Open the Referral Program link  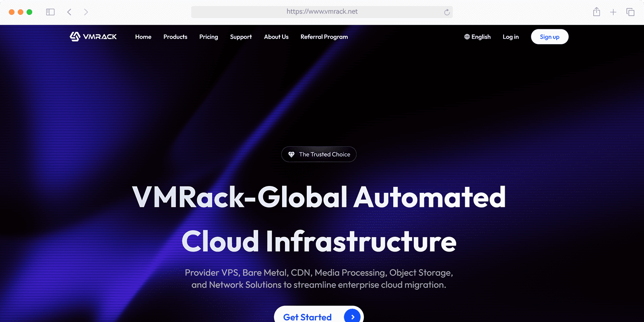(324, 37)
